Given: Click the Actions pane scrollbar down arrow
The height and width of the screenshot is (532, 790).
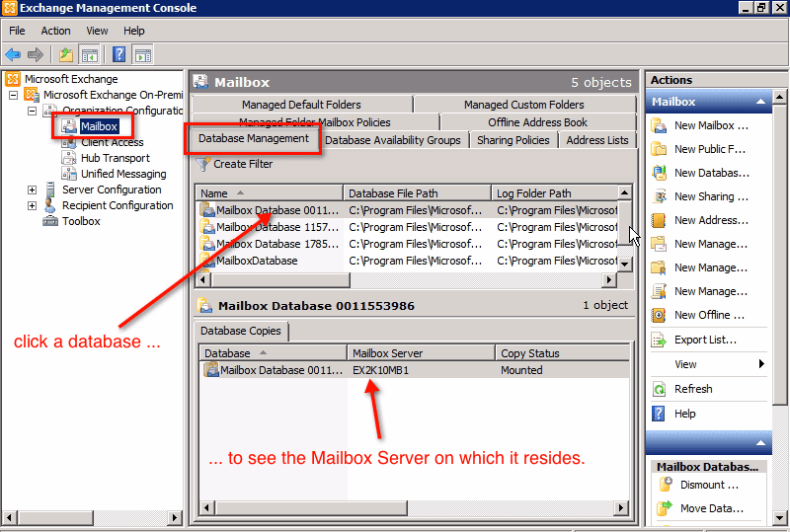Looking at the screenshot, I should [779, 518].
